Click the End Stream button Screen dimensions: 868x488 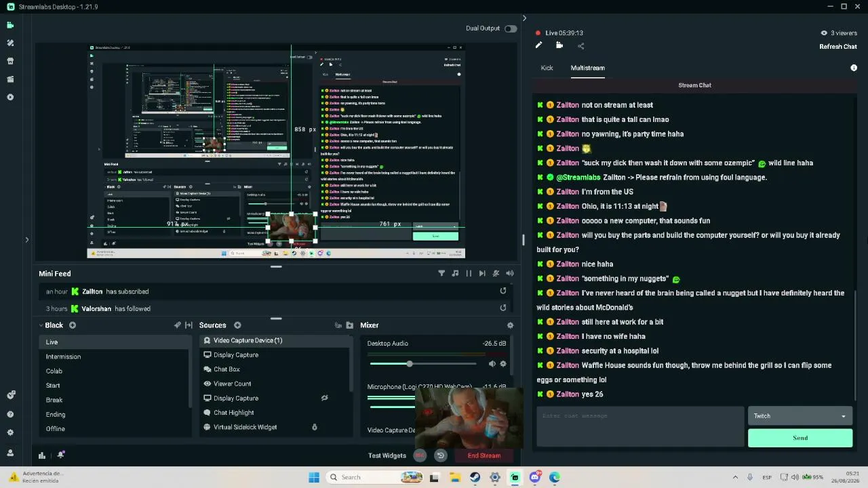[x=484, y=455]
